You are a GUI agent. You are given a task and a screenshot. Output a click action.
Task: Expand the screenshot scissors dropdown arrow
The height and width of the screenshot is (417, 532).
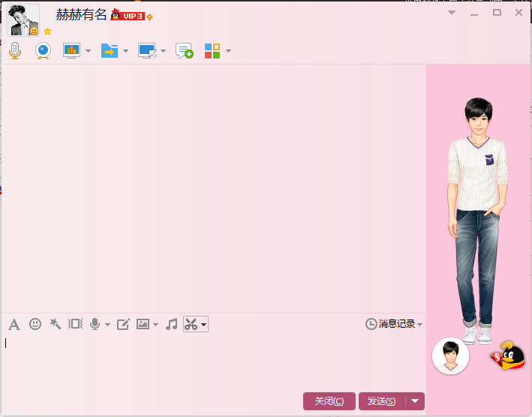(x=203, y=325)
